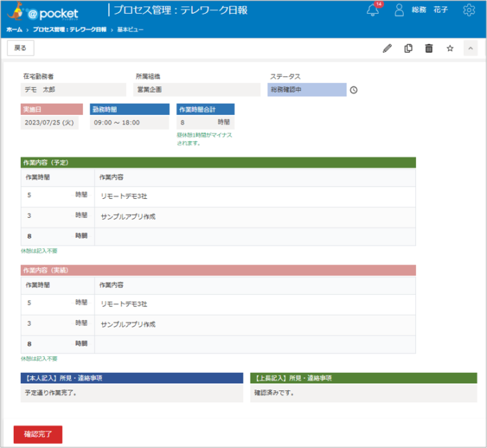Click the 総務確認中 status field
This screenshot has width=487, height=448.
click(306, 90)
